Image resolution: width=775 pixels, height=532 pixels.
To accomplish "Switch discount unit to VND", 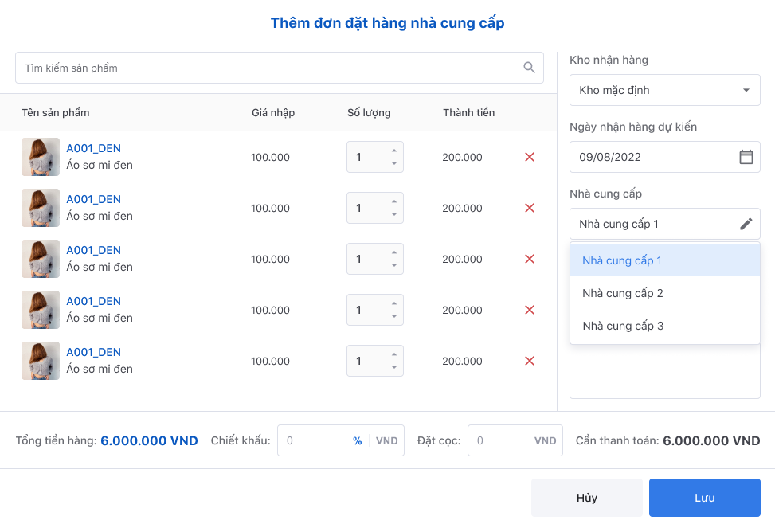I will point(386,441).
